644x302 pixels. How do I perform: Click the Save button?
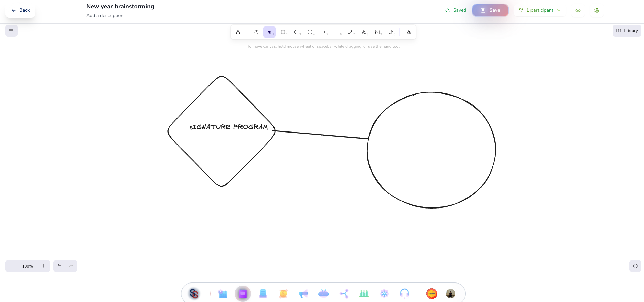pos(490,10)
